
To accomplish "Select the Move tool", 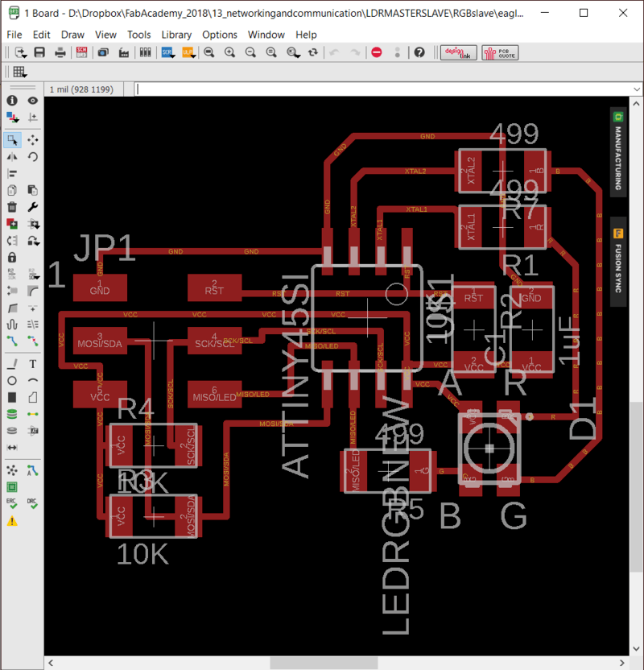I will point(33,140).
